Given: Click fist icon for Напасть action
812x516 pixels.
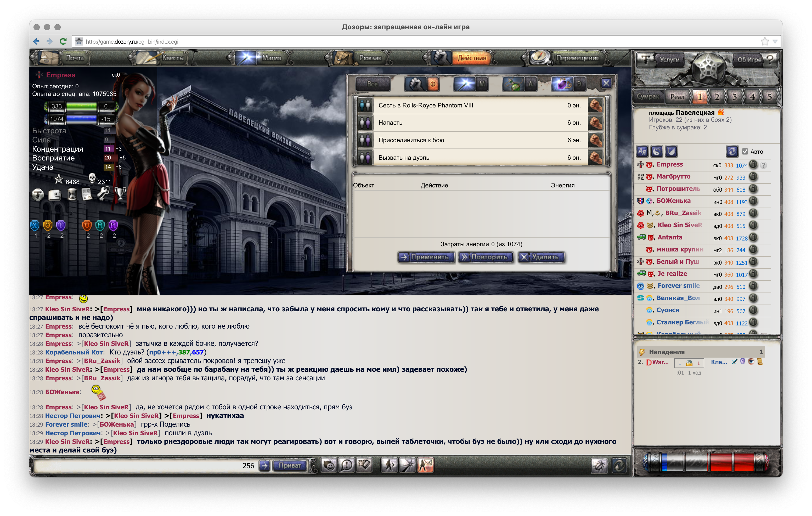Looking at the screenshot, I should [x=595, y=123].
